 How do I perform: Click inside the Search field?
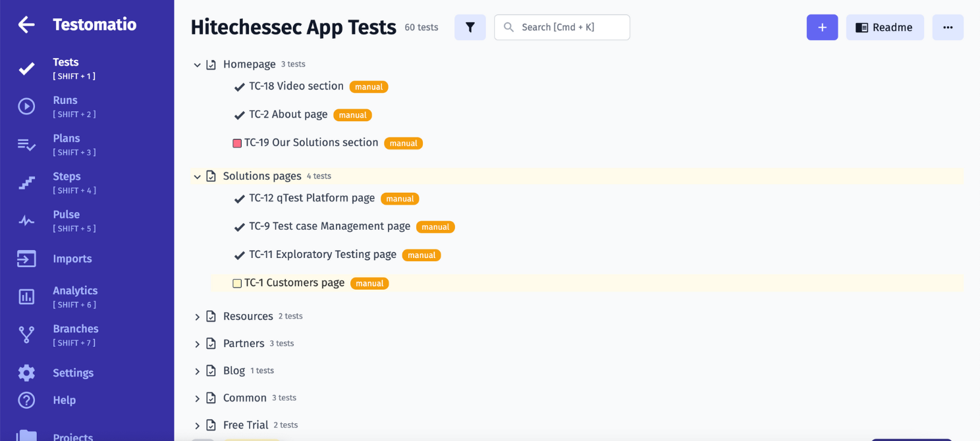[562, 27]
